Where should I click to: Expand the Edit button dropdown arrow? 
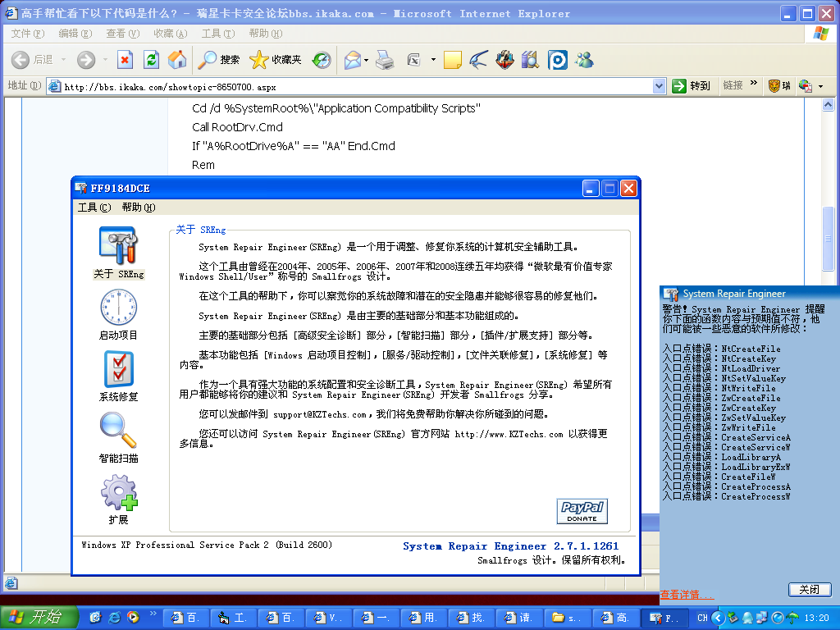[433, 59]
